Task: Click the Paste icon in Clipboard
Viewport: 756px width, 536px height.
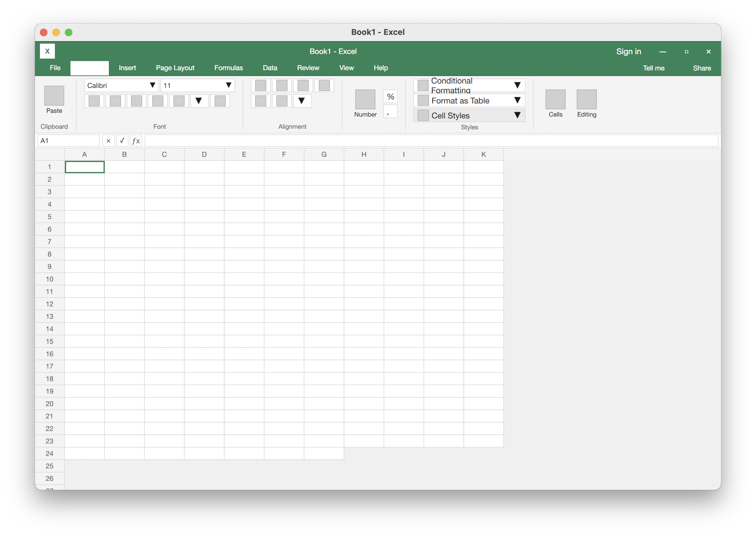Action: click(x=54, y=96)
